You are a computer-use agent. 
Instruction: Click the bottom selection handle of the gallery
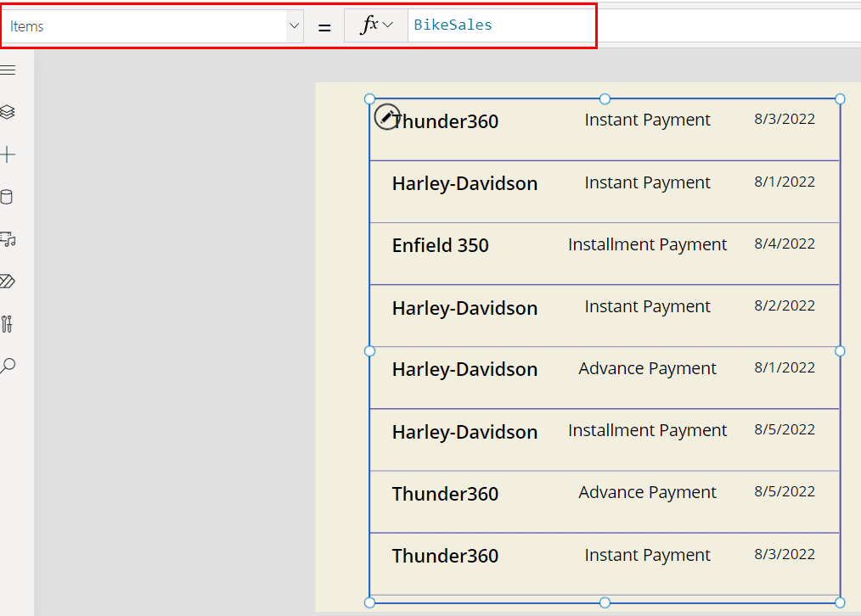coord(604,602)
